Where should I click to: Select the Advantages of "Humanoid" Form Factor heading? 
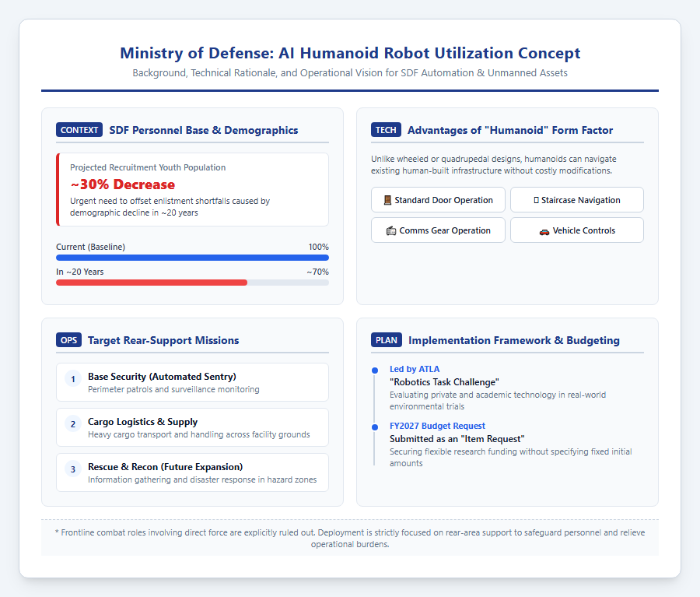coord(509,130)
